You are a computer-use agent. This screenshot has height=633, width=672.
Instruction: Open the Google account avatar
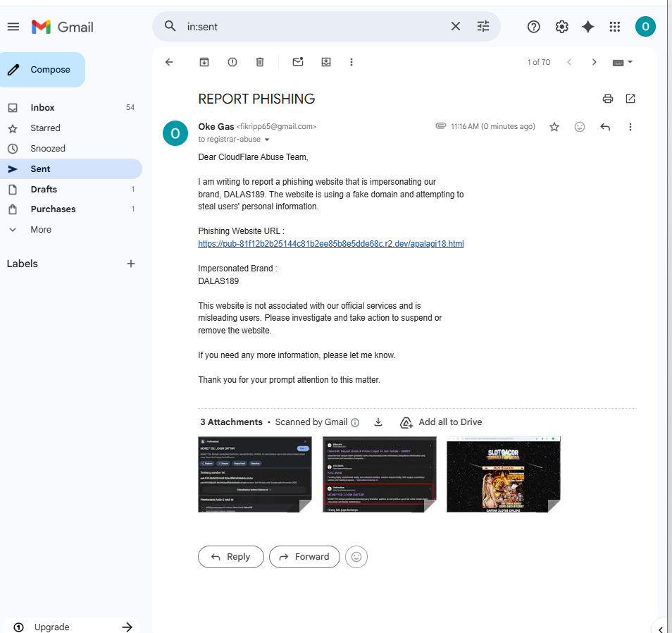click(645, 27)
